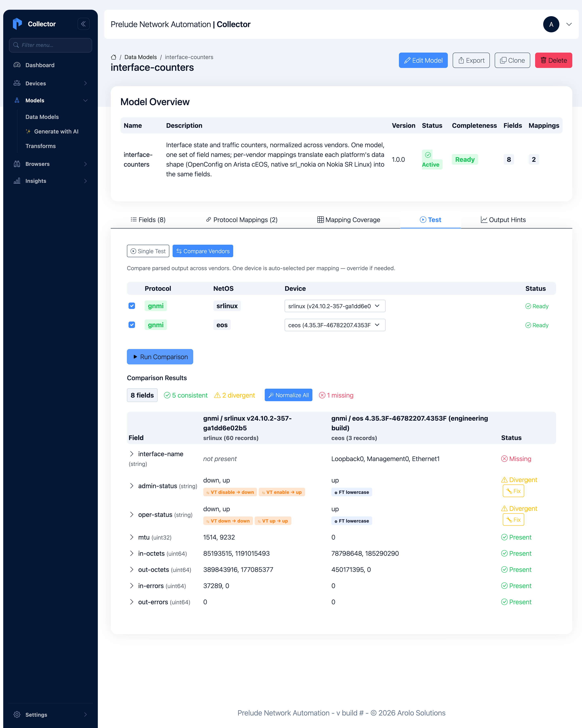This screenshot has height=728, width=582.
Task: Expand the Insights menu
Action: pyautogui.click(x=51, y=181)
